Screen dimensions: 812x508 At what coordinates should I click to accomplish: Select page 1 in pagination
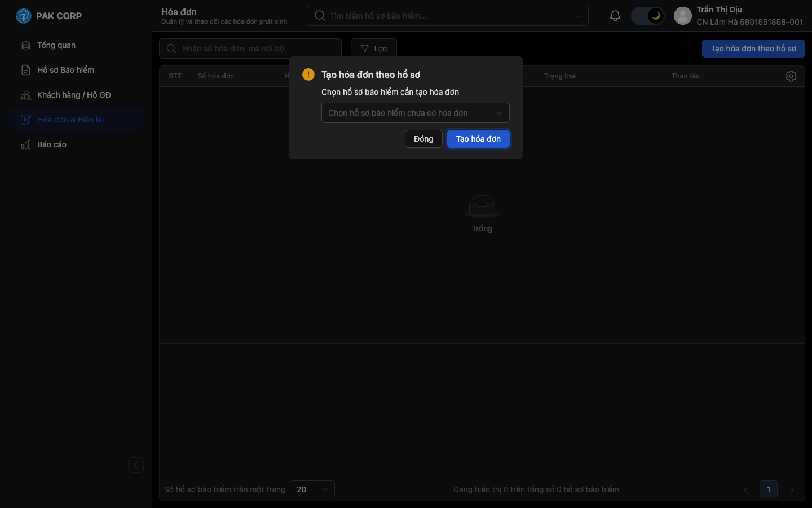pos(769,489)
